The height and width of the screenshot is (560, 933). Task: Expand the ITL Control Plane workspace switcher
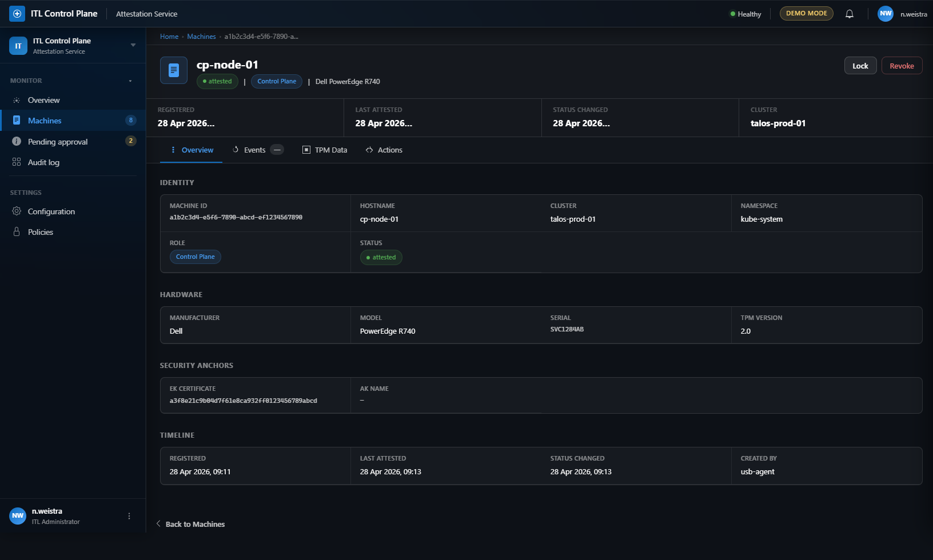[133, 45]
